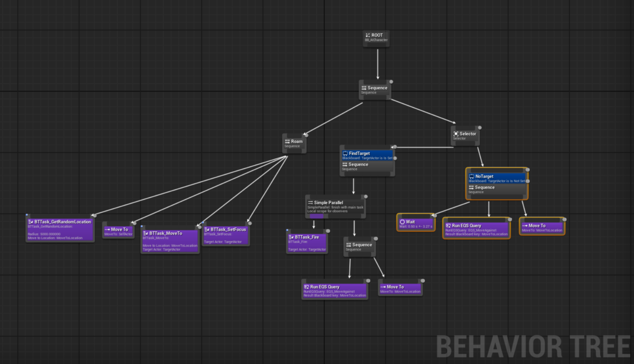Select the Sequence node under Simple Parallel
The height and width of the screenshot is (364, 634).
click(359, 247)
